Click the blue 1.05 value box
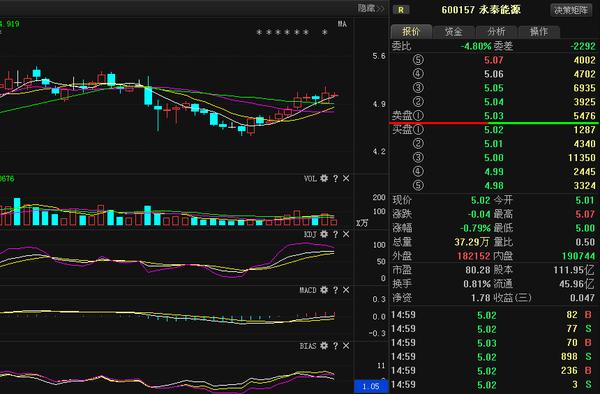Viewport: 600px width, 394px height. [371, 386]
